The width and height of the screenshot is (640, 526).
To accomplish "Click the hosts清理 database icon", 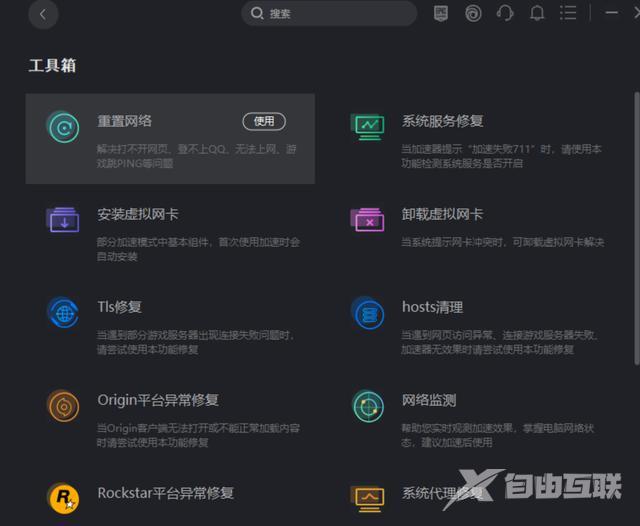I will [368, 313].
